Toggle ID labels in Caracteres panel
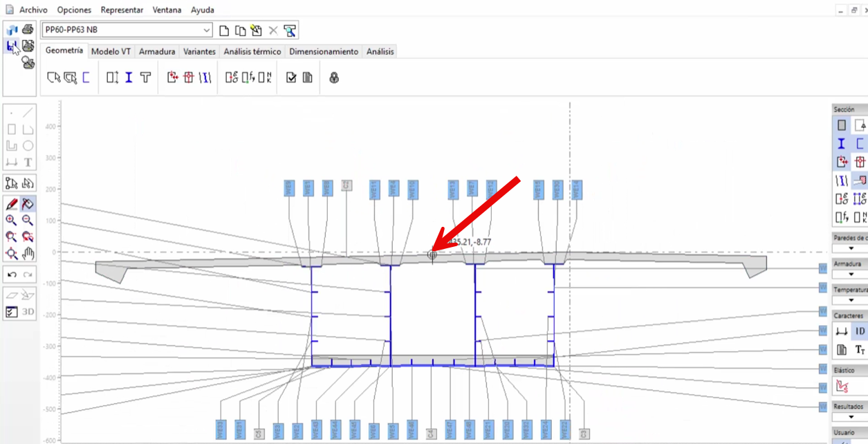The image size is (868, 444). [860, 331]
